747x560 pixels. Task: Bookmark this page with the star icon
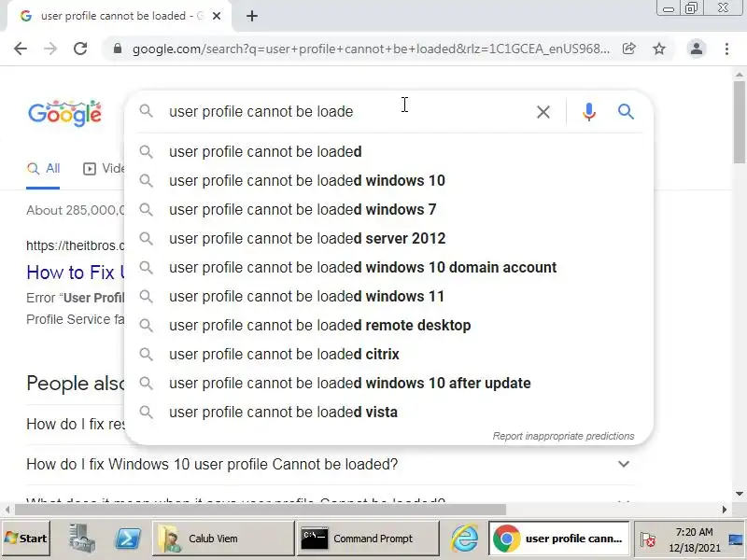click(659, 49)
